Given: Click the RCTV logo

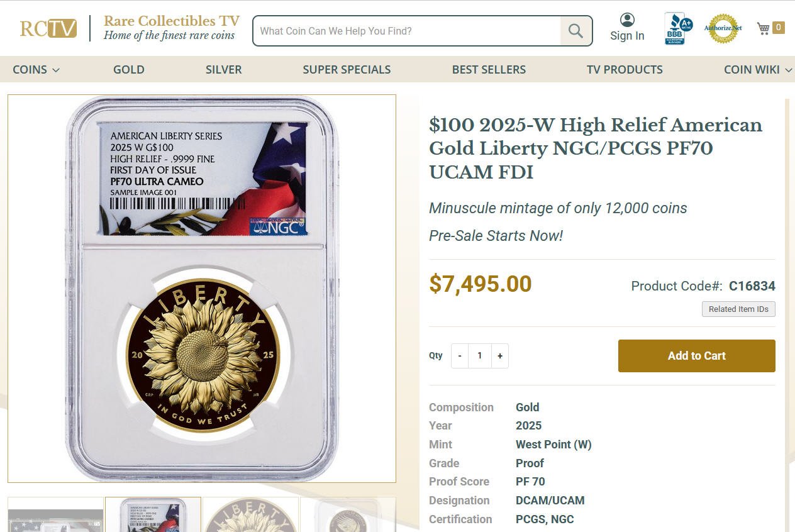Looking at the screenshot, I should pos(48,28).
